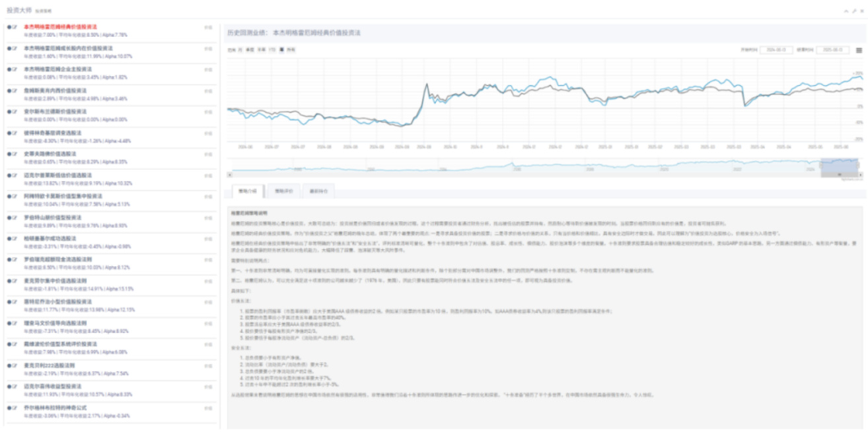Switch to the 策略评价 tab
The image size is (868, 432).
pyautogui.click(x=283, y=192)
